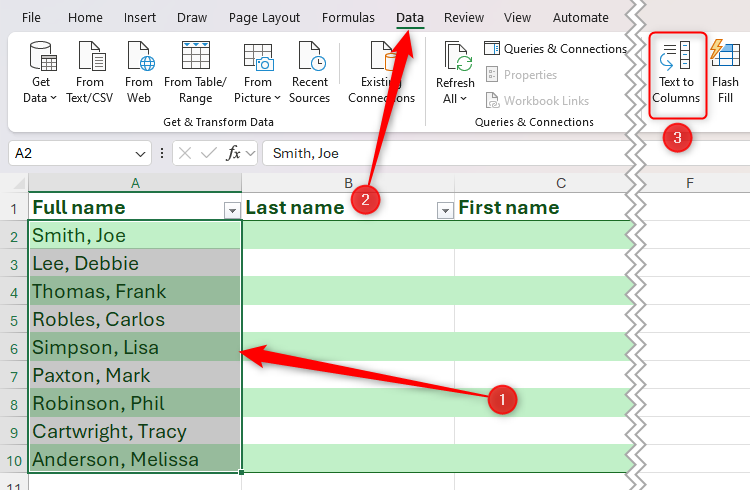Open the Full name filter dropdown
Image resolution: width=750 pixels, height=490 pixels.
tap(232, 210)
